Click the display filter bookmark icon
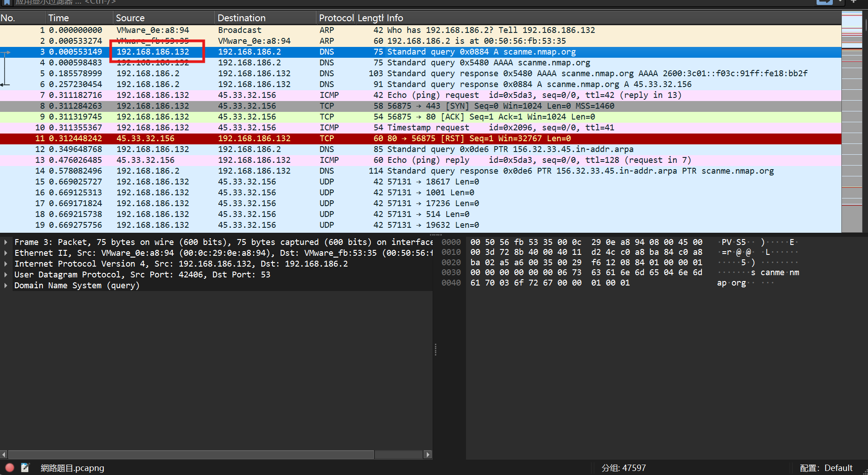 click(x=7, y=2)
